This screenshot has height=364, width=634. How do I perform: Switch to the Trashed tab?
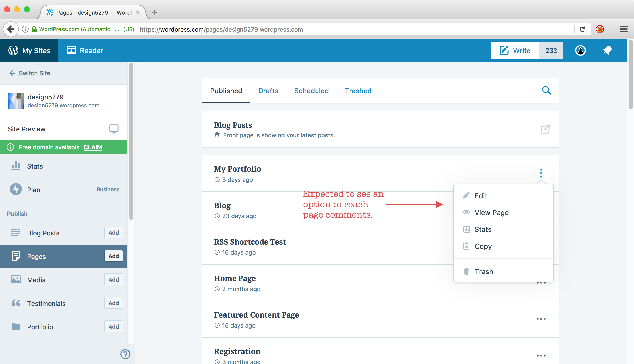click(x=358, y=91)
